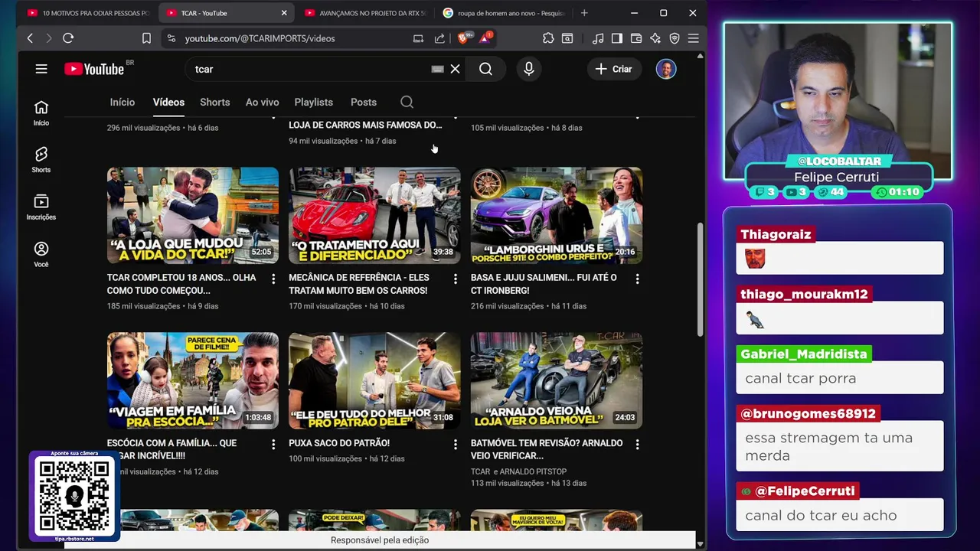Open the Brave playlist music note icon
The width and height of the screenshot is (980, 551).
(598, 38)
